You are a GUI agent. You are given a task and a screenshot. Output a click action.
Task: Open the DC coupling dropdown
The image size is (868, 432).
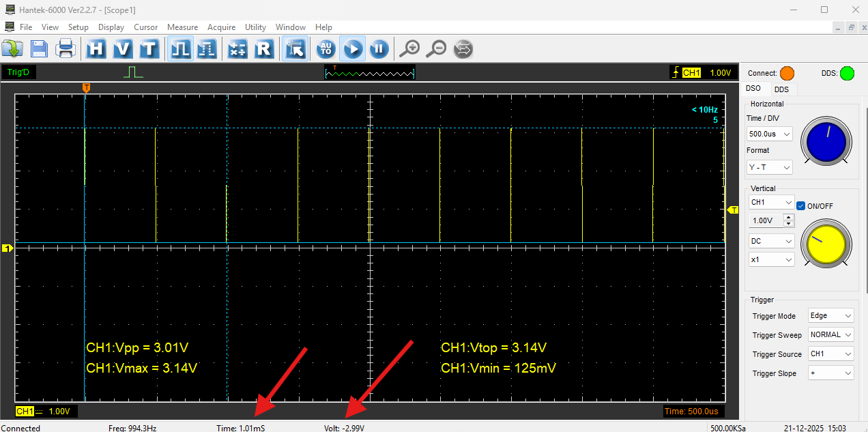[x=771, y=241]
